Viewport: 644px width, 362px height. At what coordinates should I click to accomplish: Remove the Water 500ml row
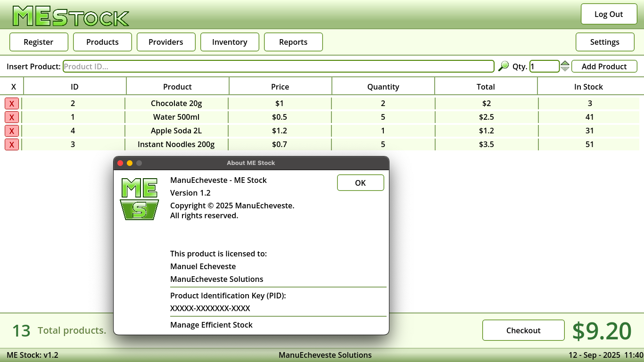point(12,117)
